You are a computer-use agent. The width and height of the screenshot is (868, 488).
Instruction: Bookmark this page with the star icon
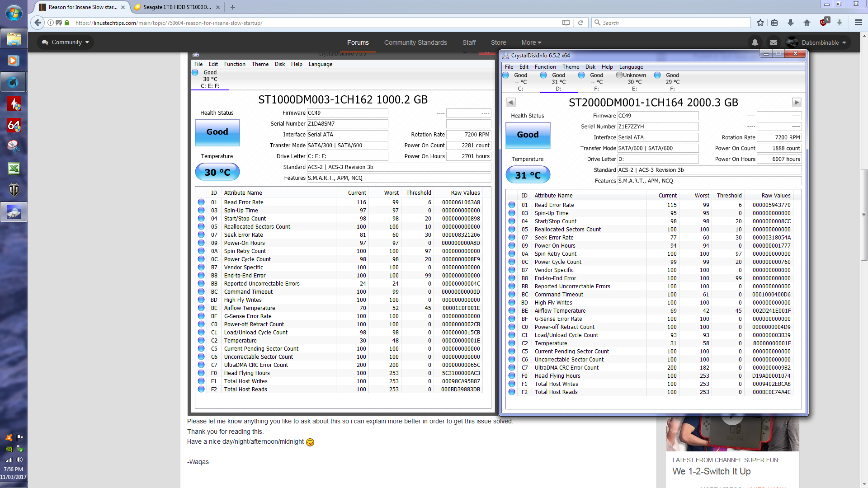point(760,23)
